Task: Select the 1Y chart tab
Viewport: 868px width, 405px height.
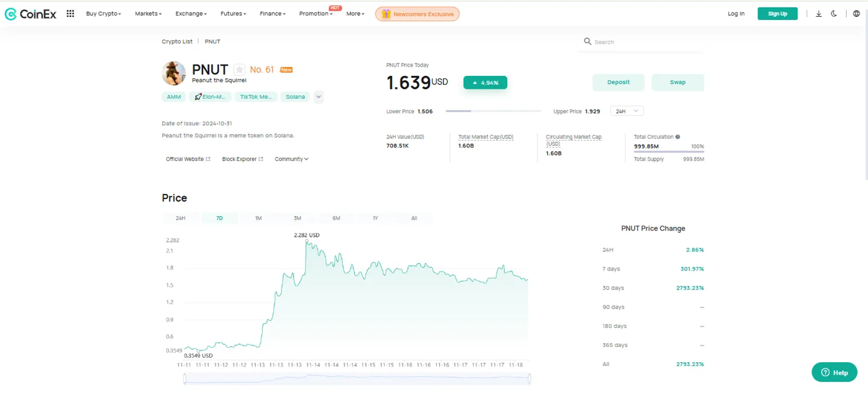Action: pyautogui.click(x=375, y=218)
